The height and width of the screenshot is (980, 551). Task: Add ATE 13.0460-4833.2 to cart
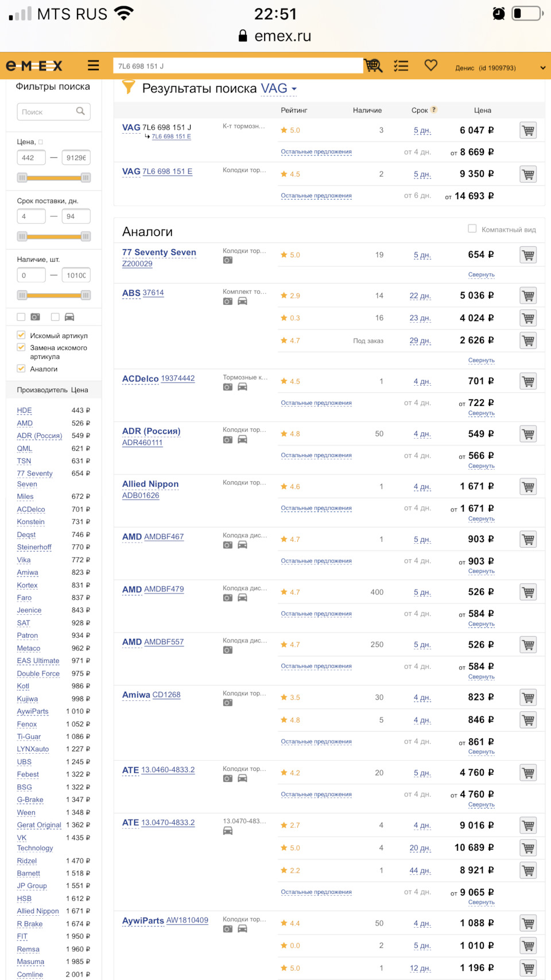pos(528,773)
